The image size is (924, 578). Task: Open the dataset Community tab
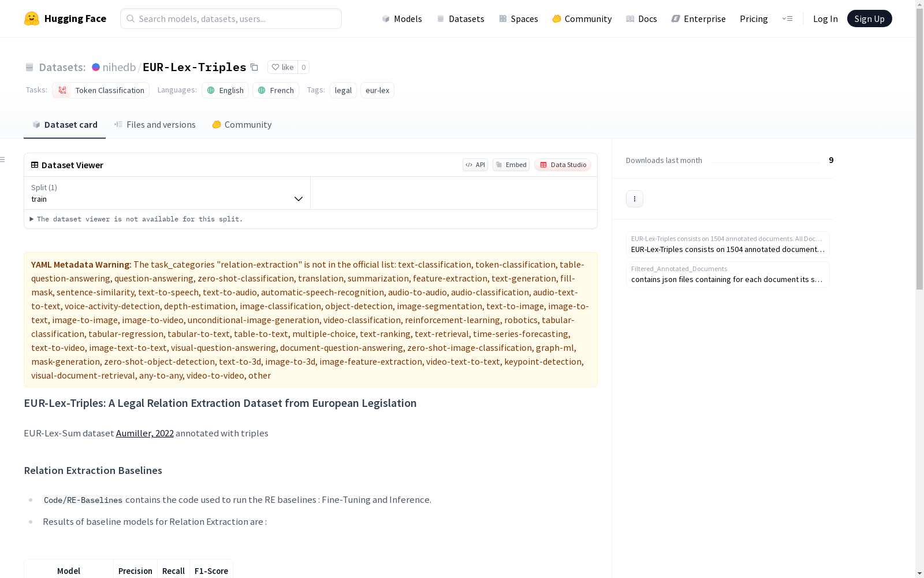tap(242, 125)
